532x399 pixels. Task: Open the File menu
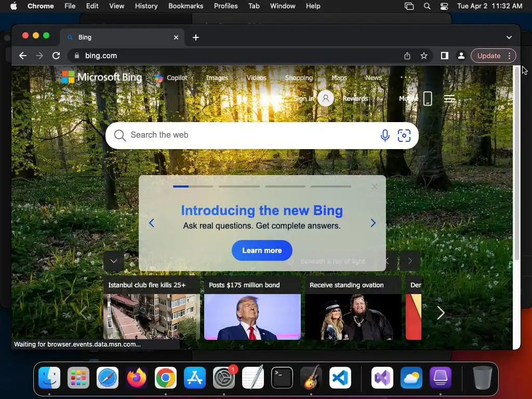(70, 6)
